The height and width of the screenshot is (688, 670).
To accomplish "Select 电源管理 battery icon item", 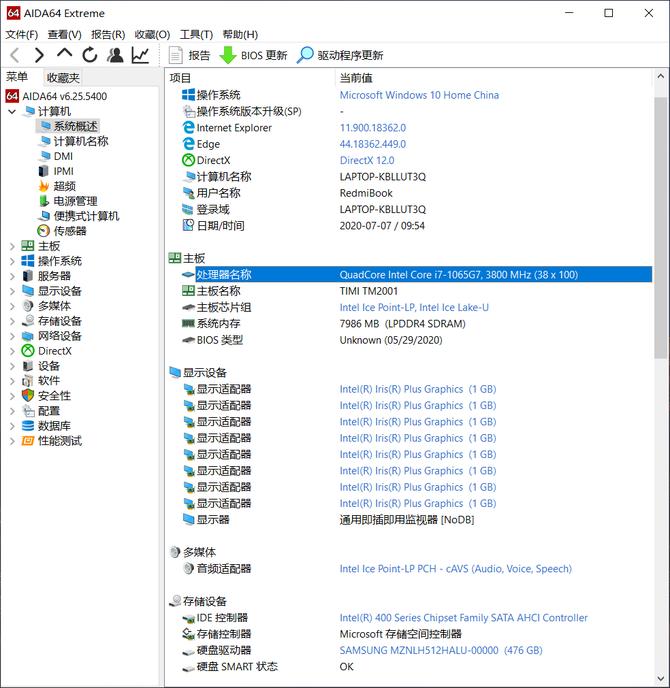I will point(43,201).
